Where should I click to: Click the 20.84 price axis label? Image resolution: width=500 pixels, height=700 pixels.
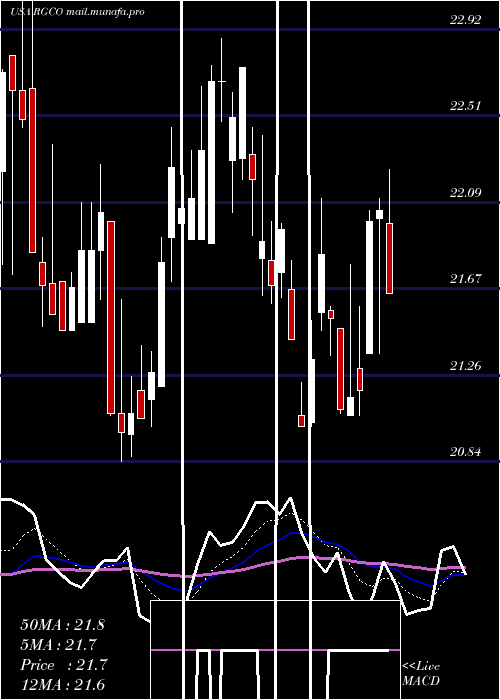click(x=466, y=452)
